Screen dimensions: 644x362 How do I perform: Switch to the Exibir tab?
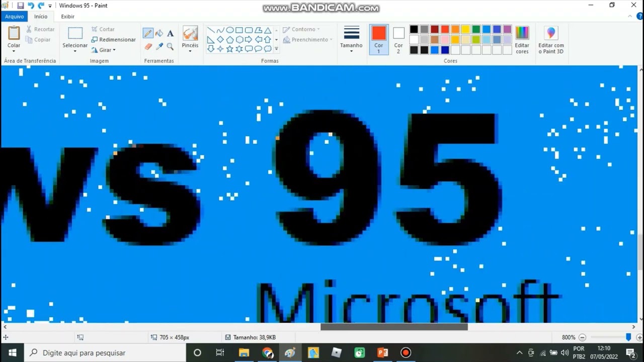(x=68, y=17)
